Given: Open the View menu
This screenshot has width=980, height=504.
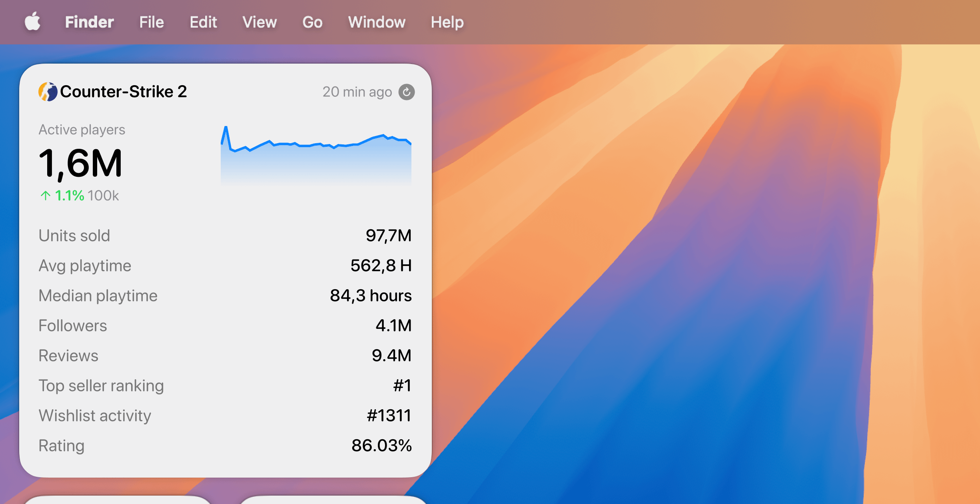Looking at the screenshot, I should [259, 22].
